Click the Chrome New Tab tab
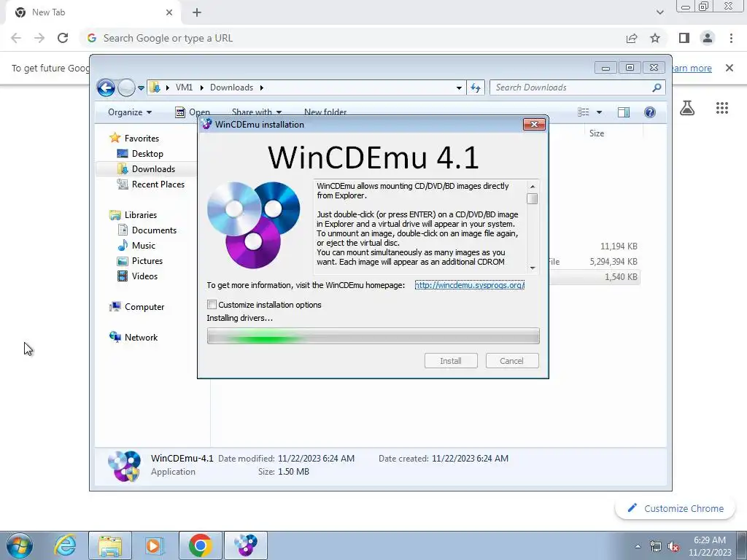Viewport: 747px width, 560px height. (93, 12)
